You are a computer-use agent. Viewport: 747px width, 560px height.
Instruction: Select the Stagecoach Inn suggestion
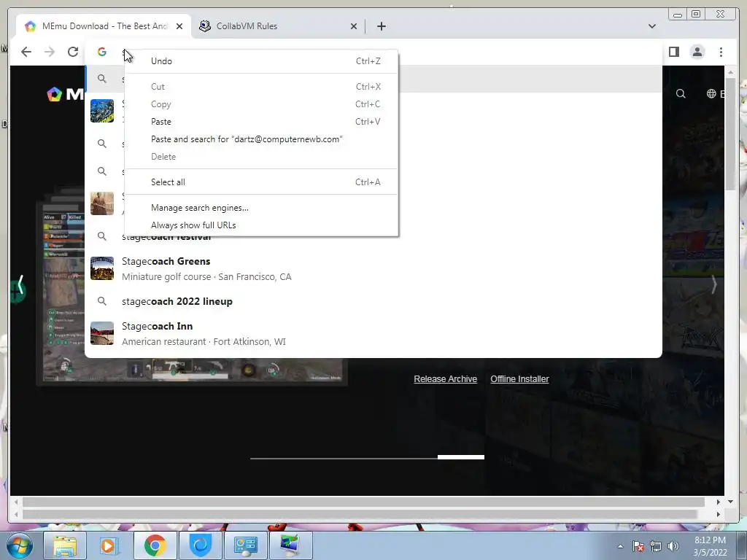[x=373, y=333]
